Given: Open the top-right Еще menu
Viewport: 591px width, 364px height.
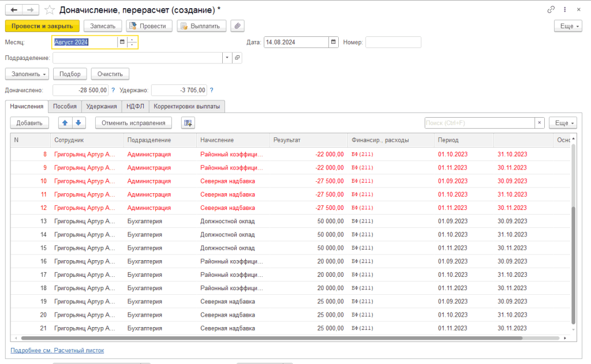Looking at the screenshot, I should pos(567,26).
